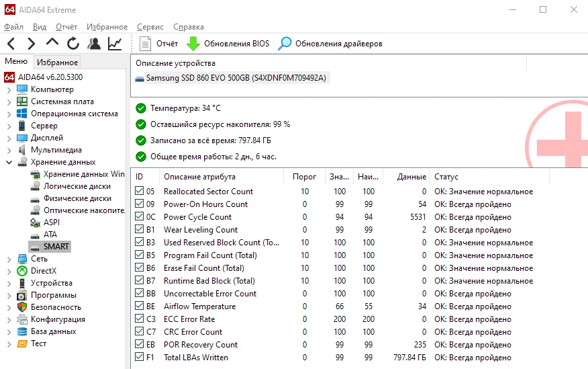This screenshot has height=369, width=588.
Task: Uncheck the 0C Power Cycle Count checkbox
Action: pyautogui.click(x=139, y=216)
